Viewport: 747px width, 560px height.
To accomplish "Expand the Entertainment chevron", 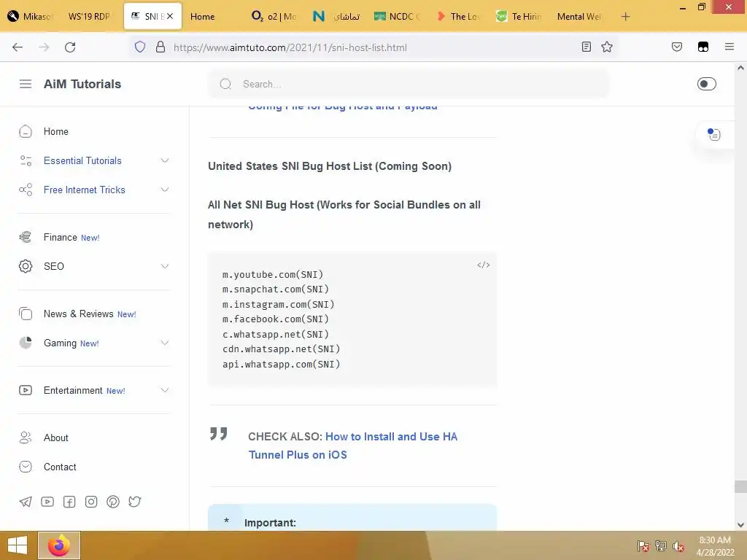I will [164, 390].
